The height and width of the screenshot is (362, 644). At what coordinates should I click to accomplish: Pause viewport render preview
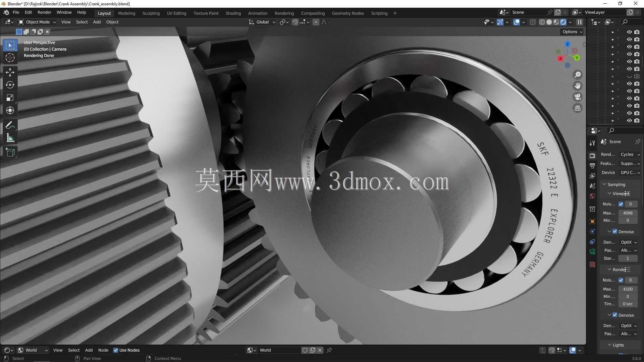click(x=580, y=22)
